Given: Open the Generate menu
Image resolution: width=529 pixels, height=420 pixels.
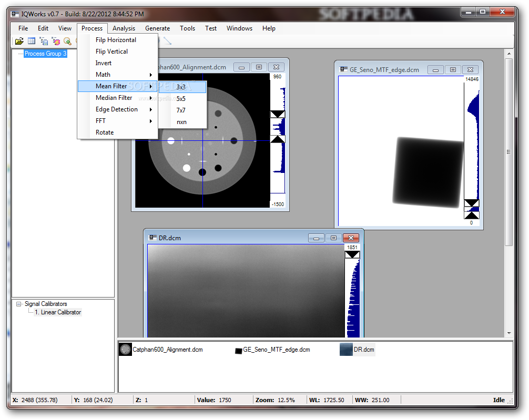Looking at the screenshot, I should point(158,28).
